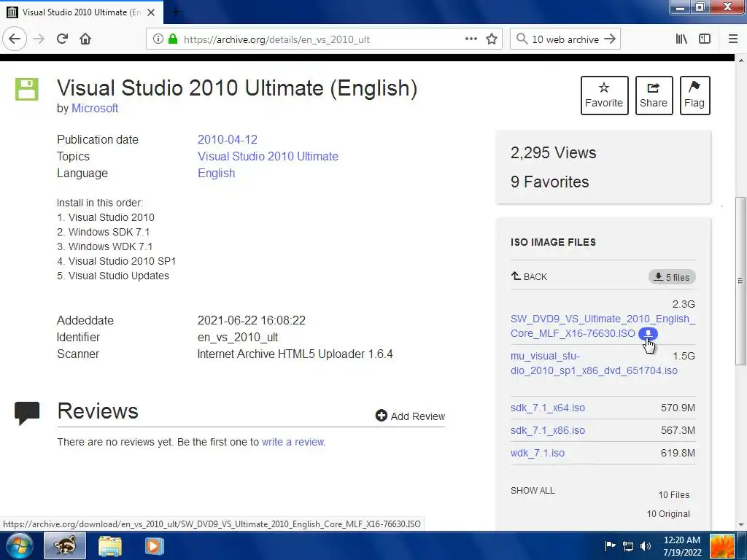Click the green floppy disk software icon
Viewport: 747px width, 560px height.
click(27, 90)
